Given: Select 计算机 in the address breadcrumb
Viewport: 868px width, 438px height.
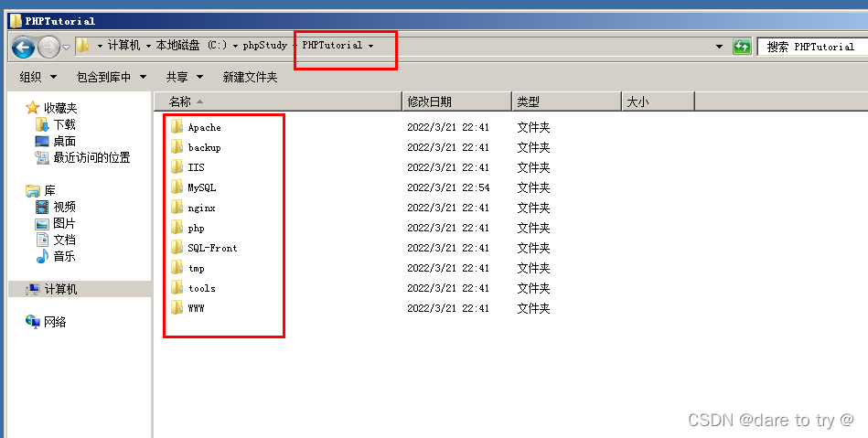Looking at the screenshot, I should (123, 46).
